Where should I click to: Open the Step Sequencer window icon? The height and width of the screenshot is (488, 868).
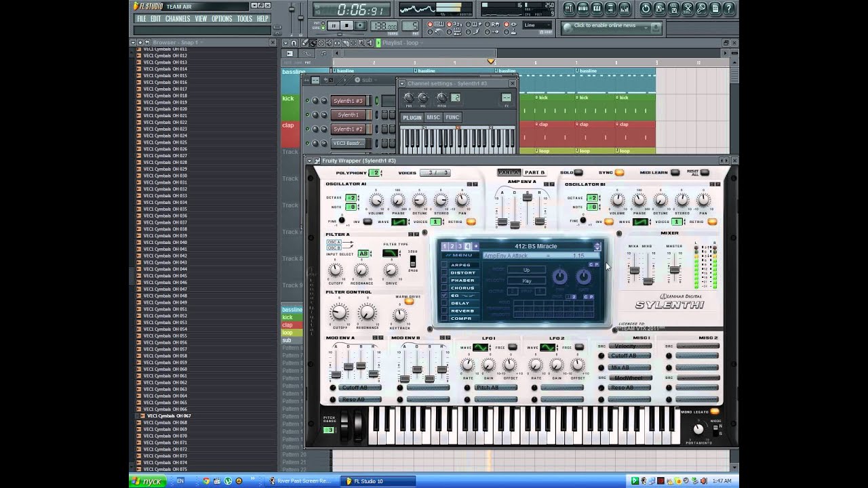(583, 9)
